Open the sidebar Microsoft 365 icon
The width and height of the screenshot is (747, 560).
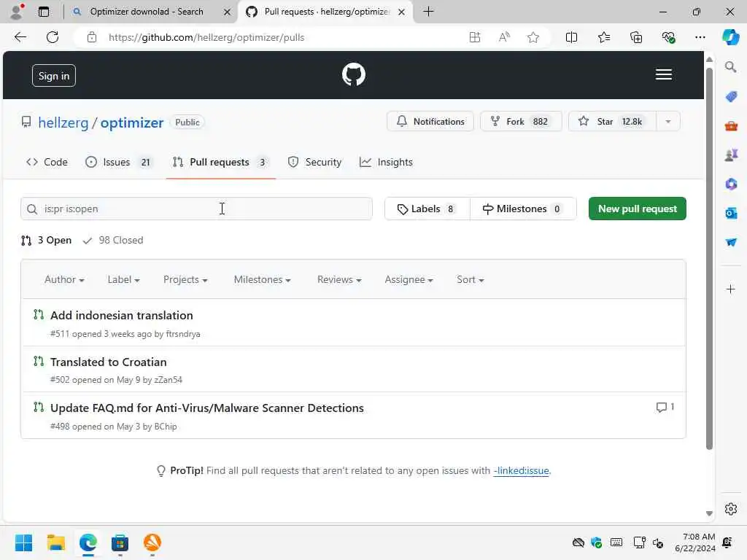[731, 184]
